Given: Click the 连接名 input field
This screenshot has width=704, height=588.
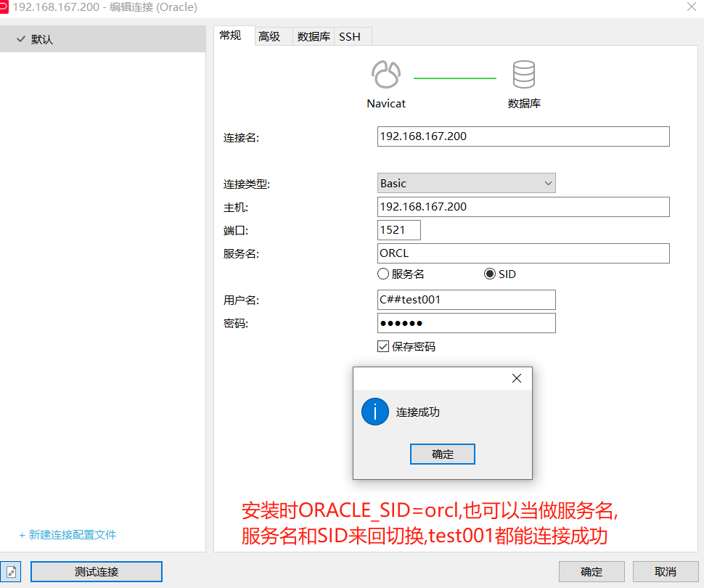Looking at the screenshot, I should click(523, 136).
